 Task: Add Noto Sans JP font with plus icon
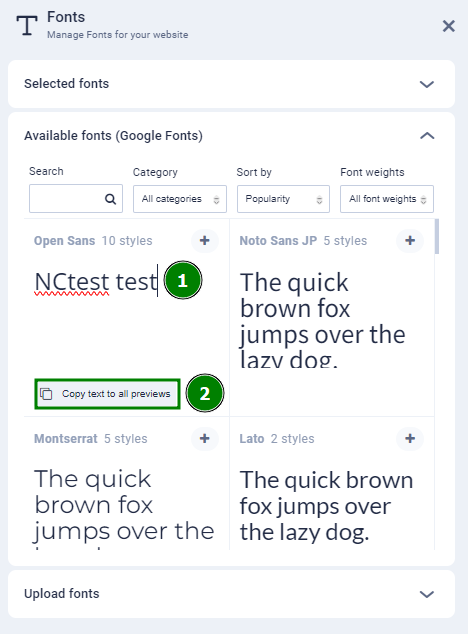point(410,241)
